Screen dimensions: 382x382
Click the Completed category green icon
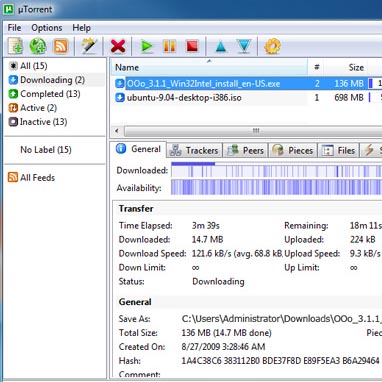point(13,94)
